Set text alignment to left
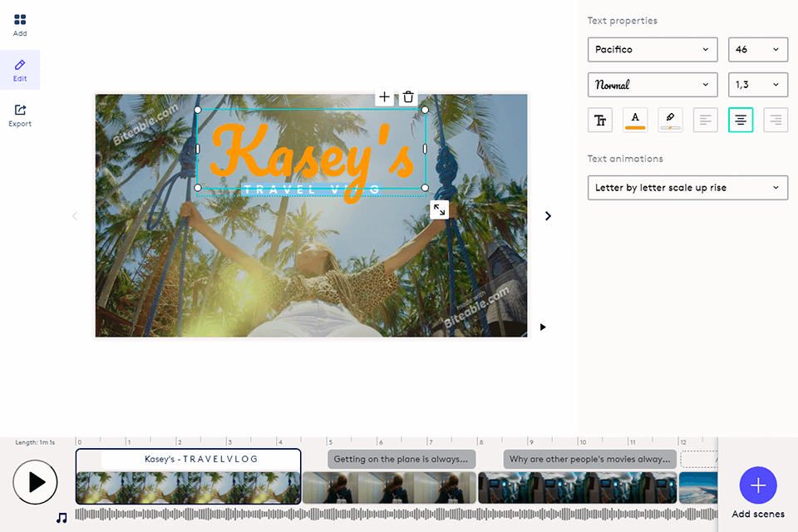Screen dimensions: 798x532 705,121
